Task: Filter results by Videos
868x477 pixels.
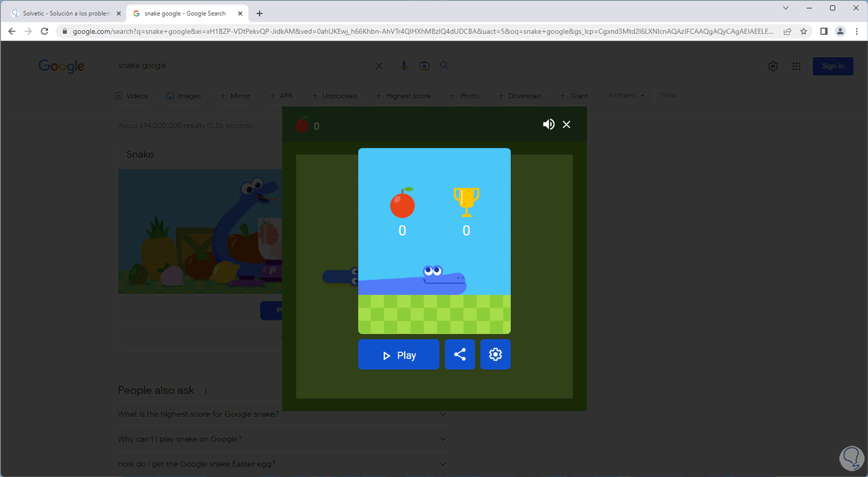Action: tap(132, 96)
